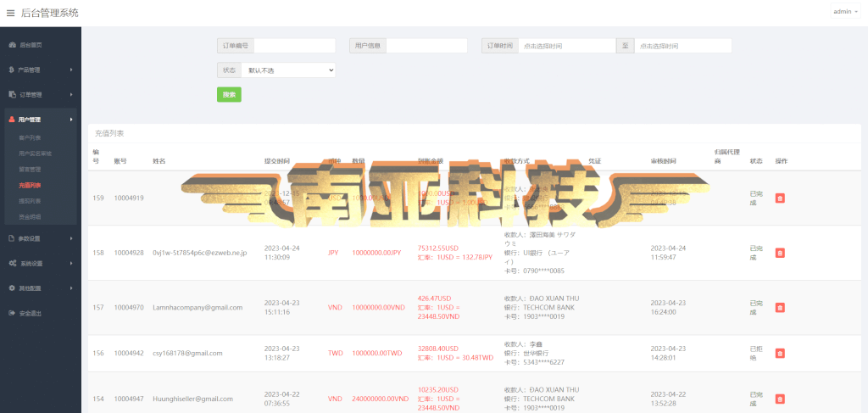Expand the 其他配置 arrow

click(x=71, y=288)
